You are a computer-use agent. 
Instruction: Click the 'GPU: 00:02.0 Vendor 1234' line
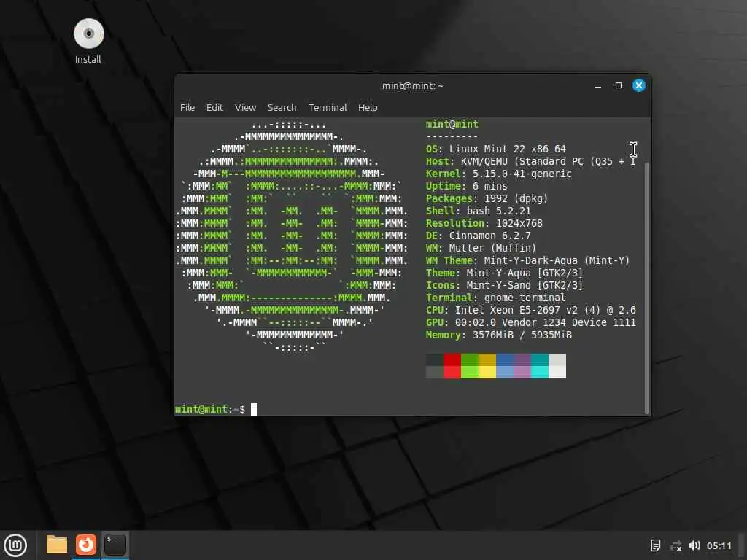pyautogui.click(x=531, y=322)
